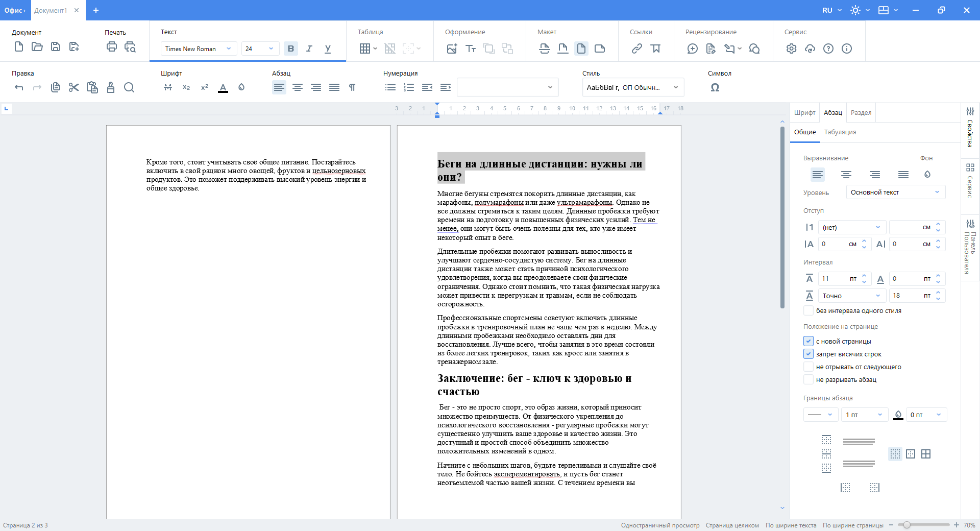The image size is (980, 531).
Task: Print the document
Action: (111, 47)
